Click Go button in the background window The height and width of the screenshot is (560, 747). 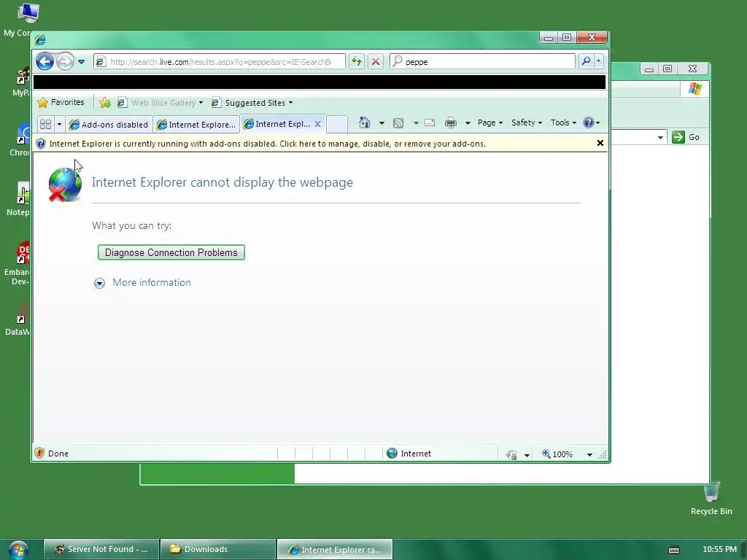[686, 137]
